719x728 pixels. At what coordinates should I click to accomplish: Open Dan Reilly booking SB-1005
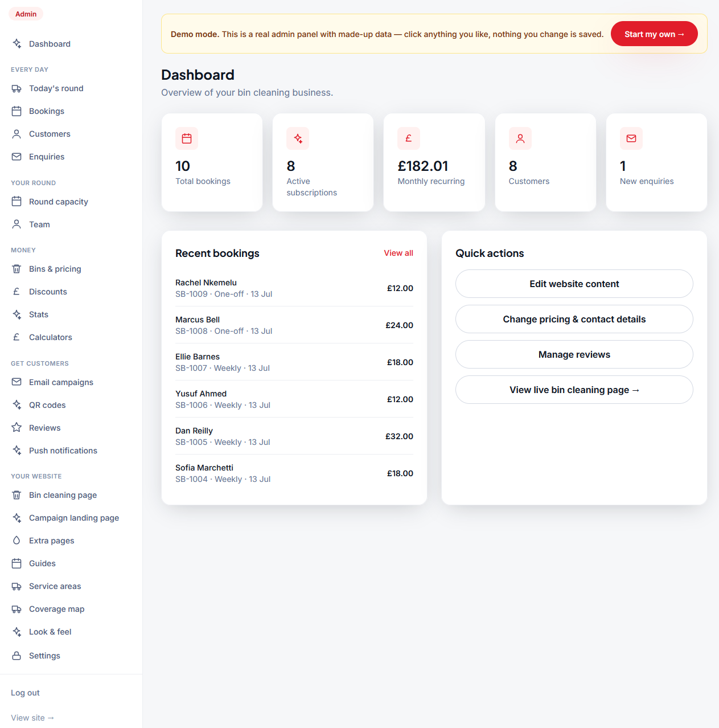click(294, 436)
